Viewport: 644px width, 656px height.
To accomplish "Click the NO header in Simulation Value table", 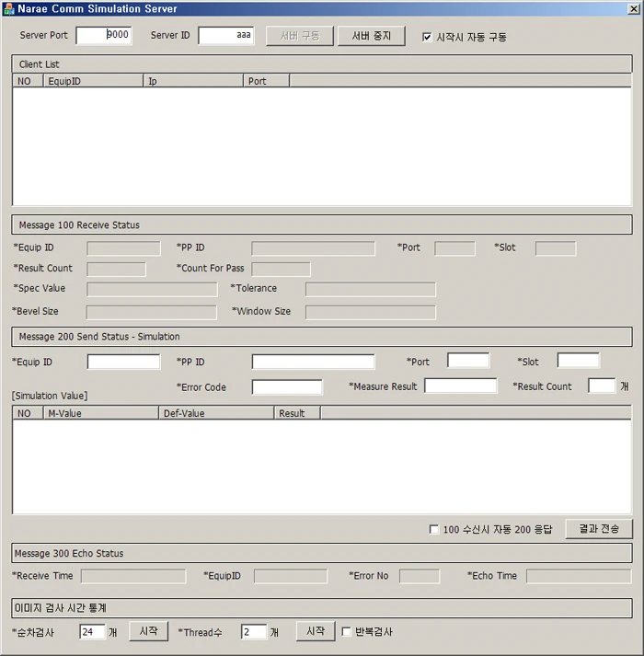I will tap(28, 413).
